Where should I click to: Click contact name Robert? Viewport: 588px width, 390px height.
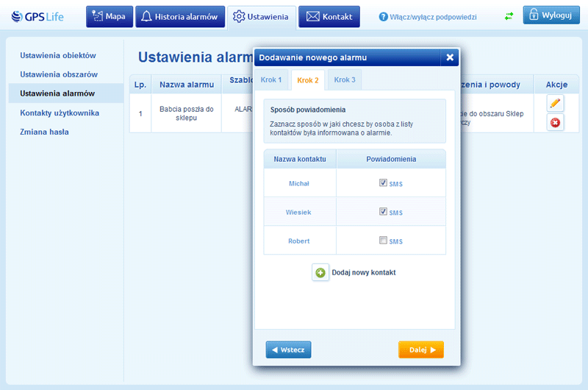[299, 241]
